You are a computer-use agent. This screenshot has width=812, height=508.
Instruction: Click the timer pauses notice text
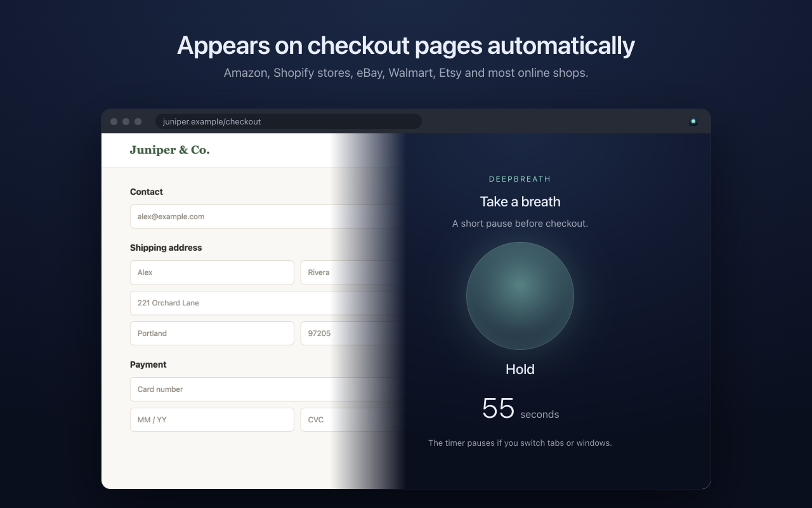(520, 443)
